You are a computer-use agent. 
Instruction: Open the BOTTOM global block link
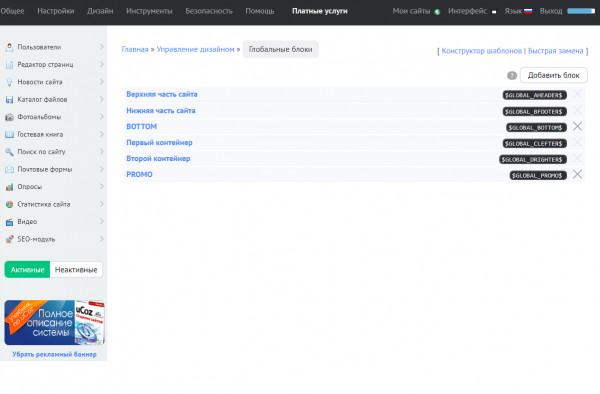pyautogui.click(x=142, y=127)
